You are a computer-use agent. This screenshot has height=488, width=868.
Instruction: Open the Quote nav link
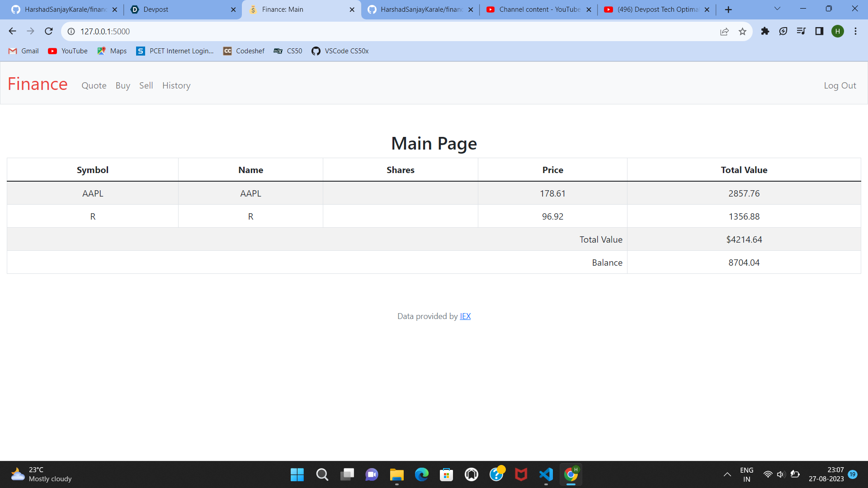[x=94, y=86]
